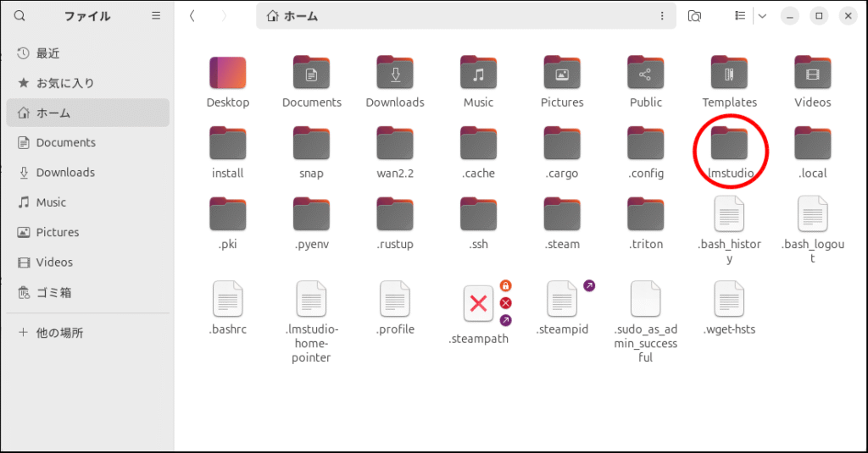The image size is (868, 453).
Task: Open the Templates folder
Action: tap(729, 75)
